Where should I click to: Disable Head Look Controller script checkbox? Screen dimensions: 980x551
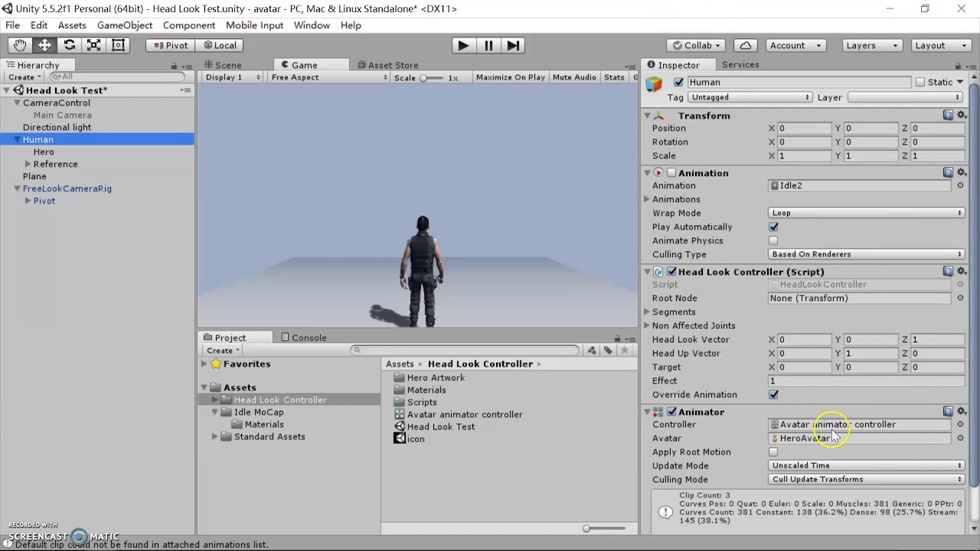(x=671, y=272)
